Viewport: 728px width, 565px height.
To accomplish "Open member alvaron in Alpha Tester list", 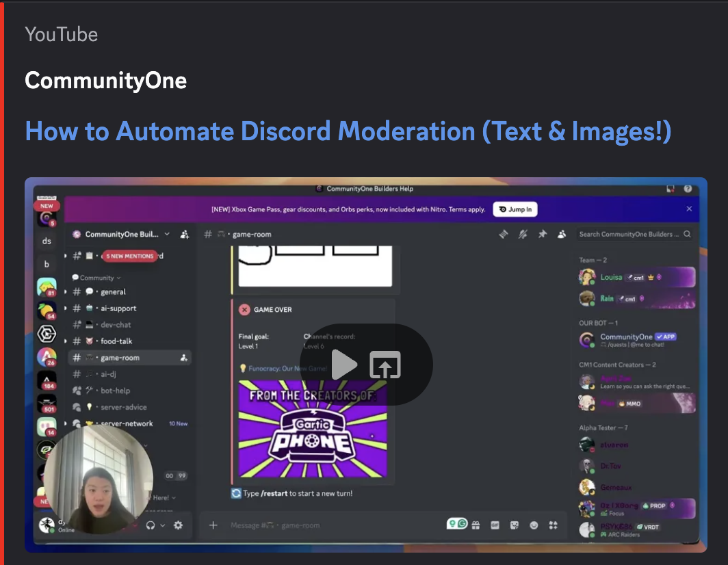I will 636,445.
